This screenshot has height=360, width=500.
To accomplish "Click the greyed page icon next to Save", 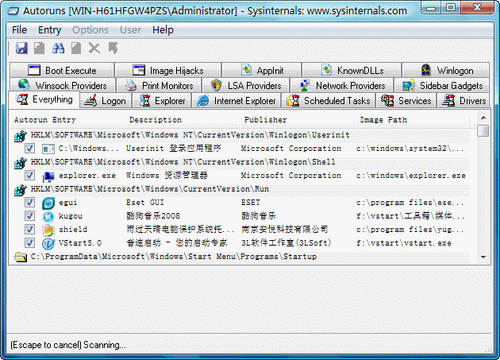I will (x=39, y=48).
